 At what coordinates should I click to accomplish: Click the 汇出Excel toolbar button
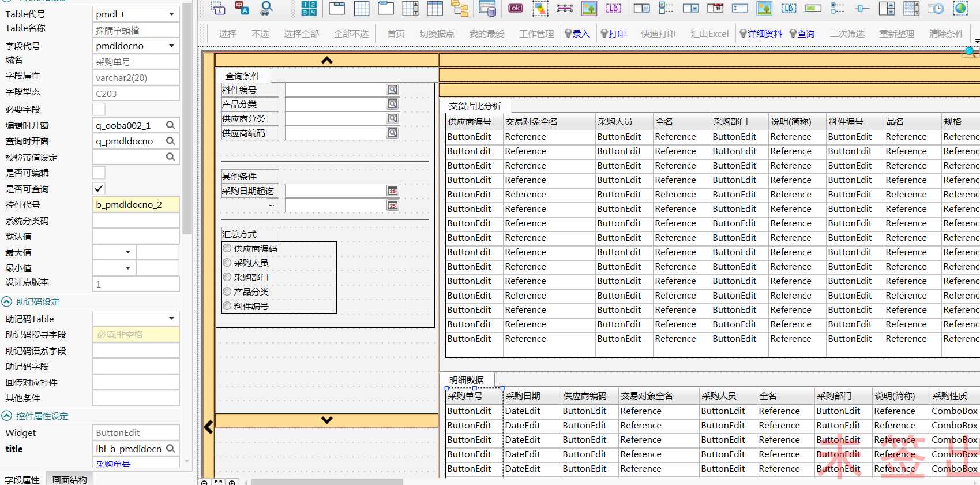709,34
